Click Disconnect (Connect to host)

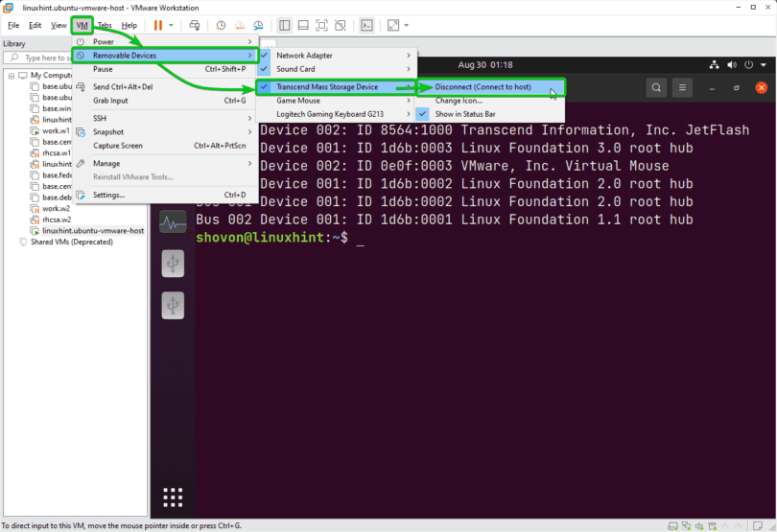[x=490, y=86]
